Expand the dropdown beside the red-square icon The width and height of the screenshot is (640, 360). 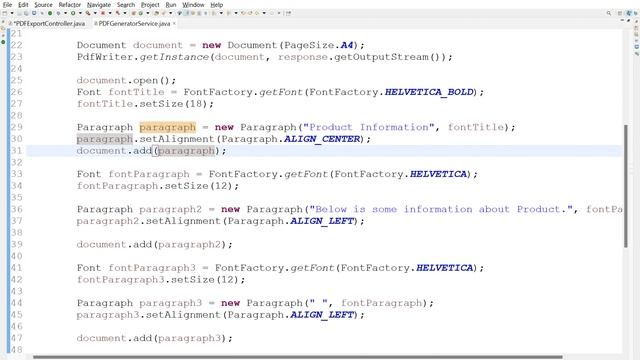tap(110, 13)
